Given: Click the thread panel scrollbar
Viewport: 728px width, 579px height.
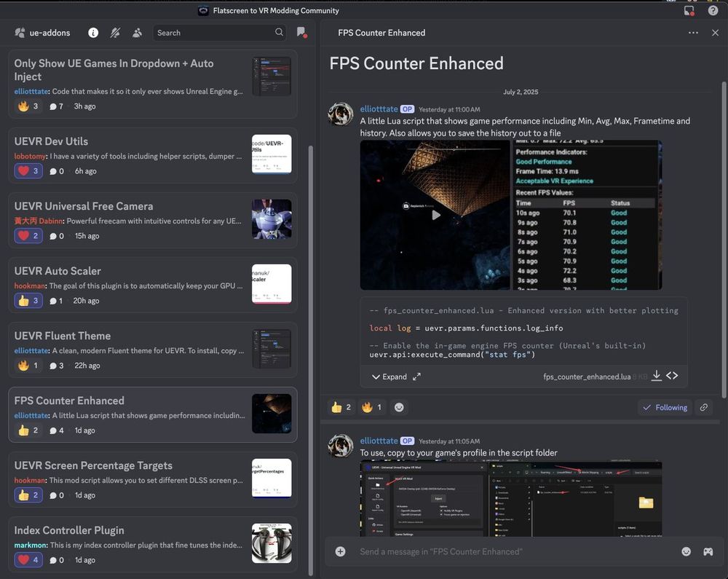Looking at the screenshot, I should 724,240.
